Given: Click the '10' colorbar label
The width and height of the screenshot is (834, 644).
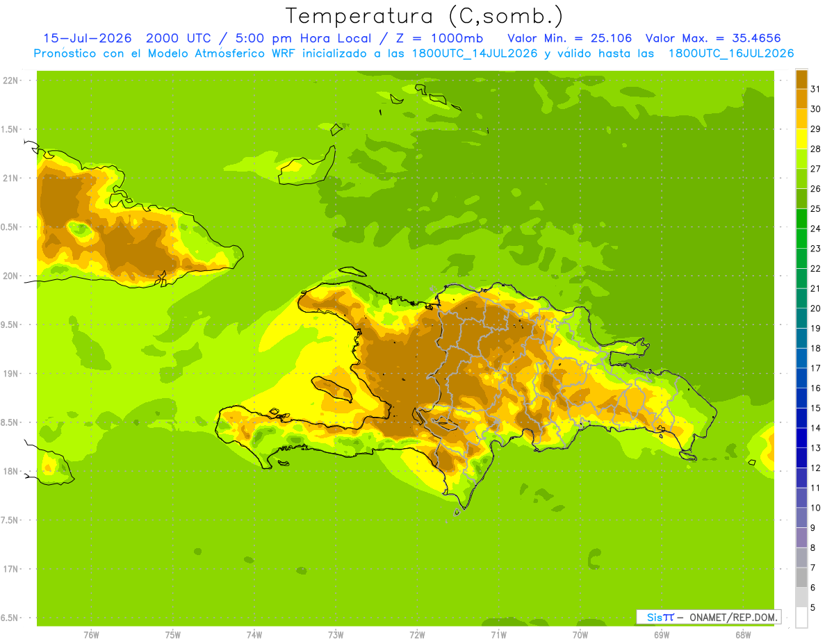Looking at the screenshot, I should 815,508.
